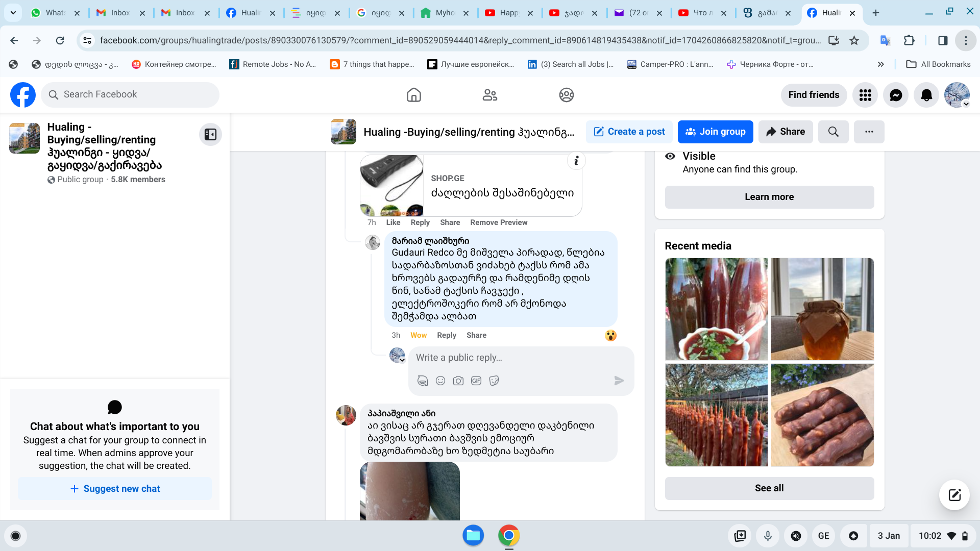This screenshot has width=980, height=551.
Task: Toggle Chrome side panel button
Action: [x=943, y=40]
